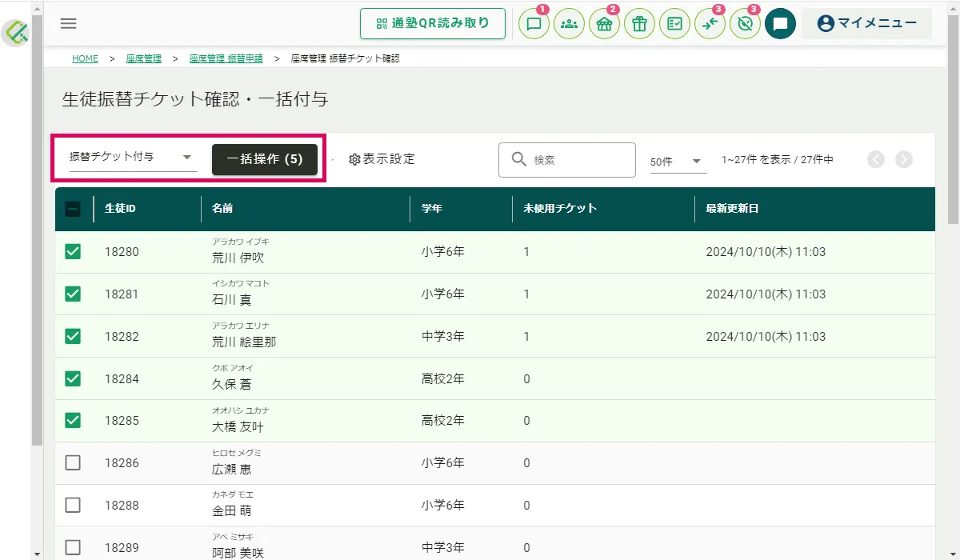Viewport: 960px width, 560px height.
Task: Click student name 石川 真
Action: point(231,300)
